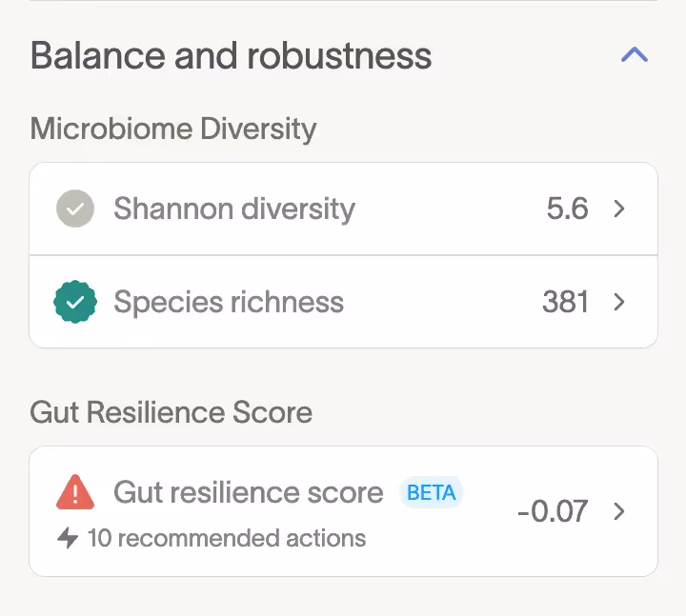View the 10 recommended actions link

[x=227, y=538]
